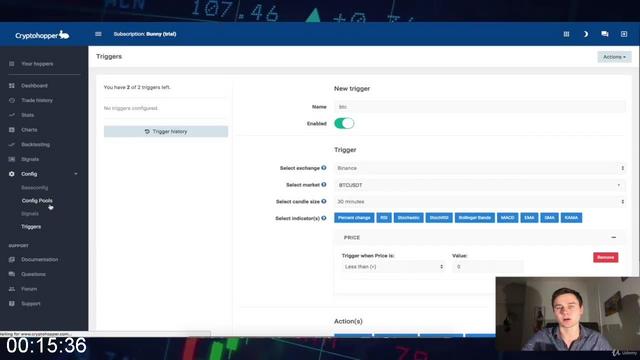Click info icon next to Select exchange
Image resolution: width=640 pixels, height=360 pixels.
(324, 168)
